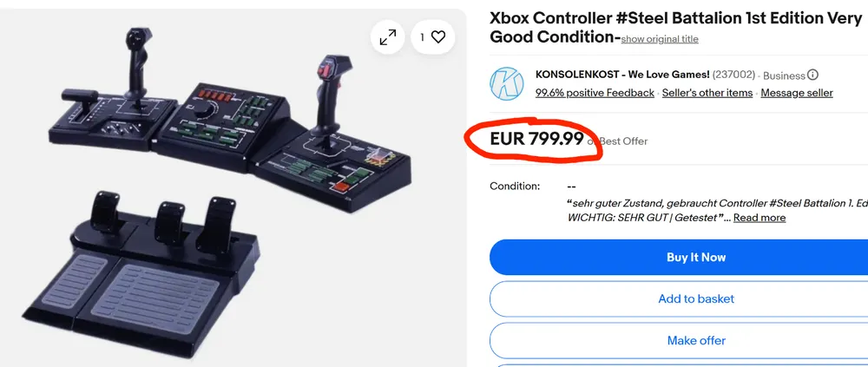This screenshot has height=367, width=868.
Task: Expand the product image to fullscreen
Action: [387, 37]
